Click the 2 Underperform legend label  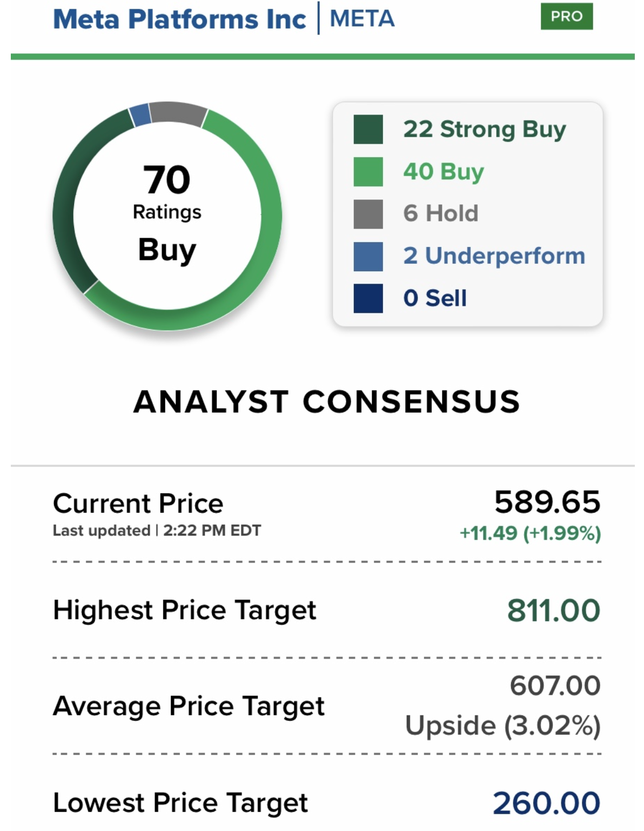click(494, 256)
